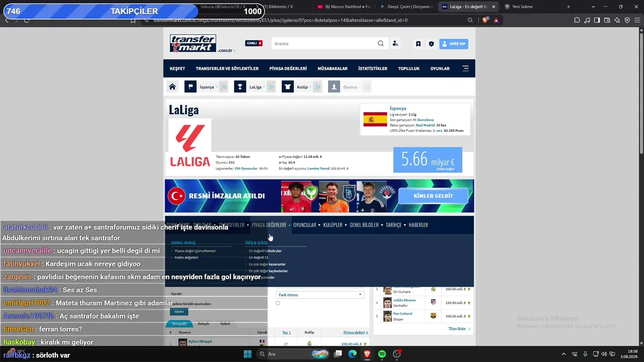Image resolution: width=644 pixels, height=362 pixels.
Task: Open the HABERLER tab
Action: point(419,225)
